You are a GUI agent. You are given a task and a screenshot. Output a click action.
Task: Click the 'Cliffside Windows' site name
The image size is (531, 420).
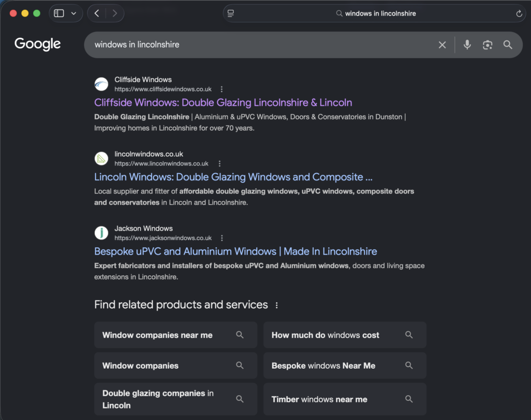(x=143, y=80)
